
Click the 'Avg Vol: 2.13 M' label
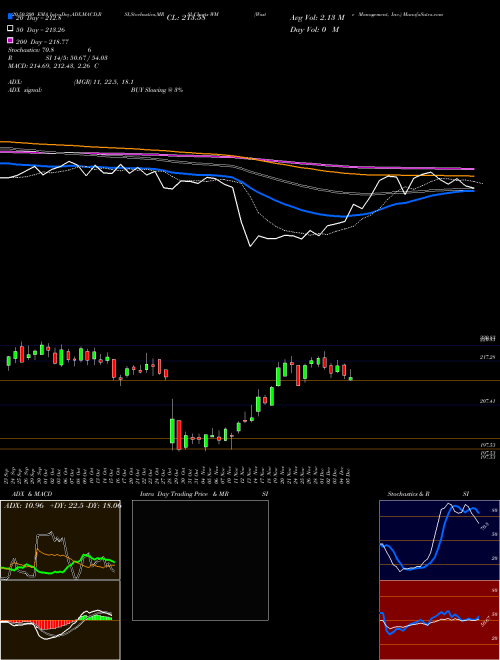click(x=317, y=18)
